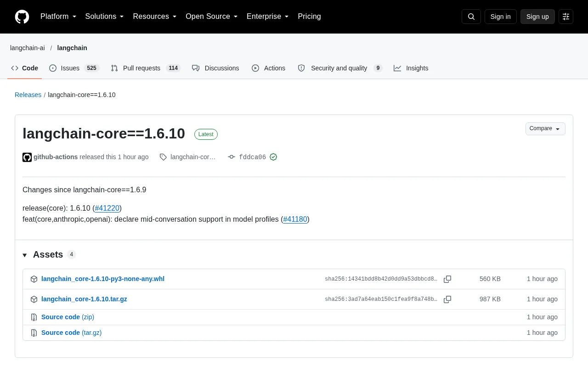The image size is (588, 368).
Task: Copy sha256 of langchain_core-1.6.10.tar.gz
Action: click(x=447, y=299)
